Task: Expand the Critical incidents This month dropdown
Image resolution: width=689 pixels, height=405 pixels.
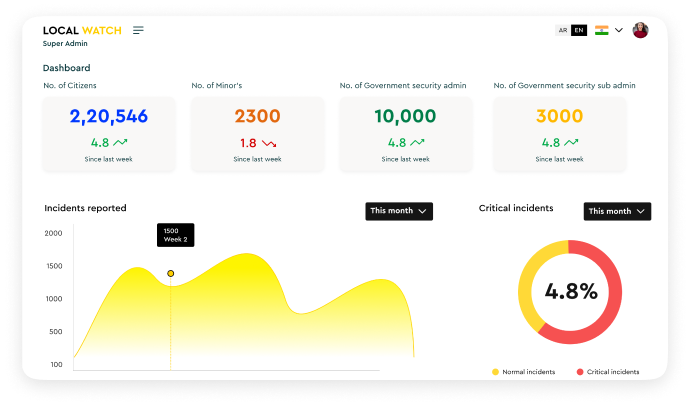Action: coord(617,211)
